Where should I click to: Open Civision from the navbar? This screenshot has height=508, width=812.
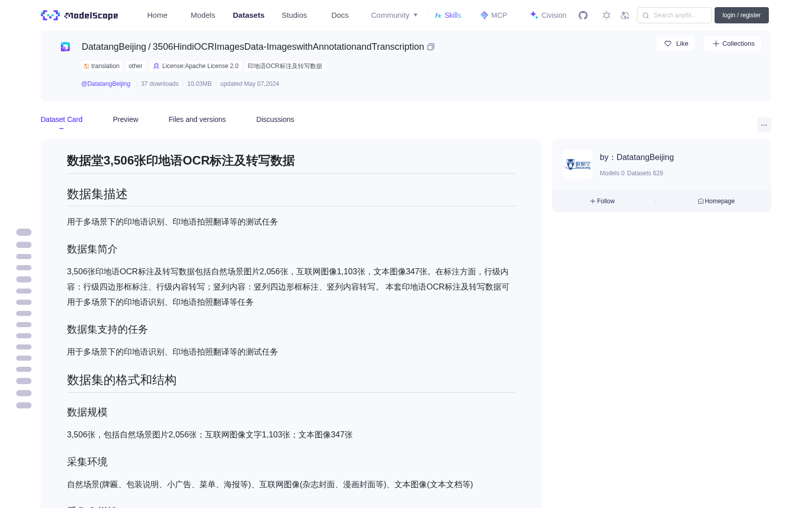tap(548, 15)
